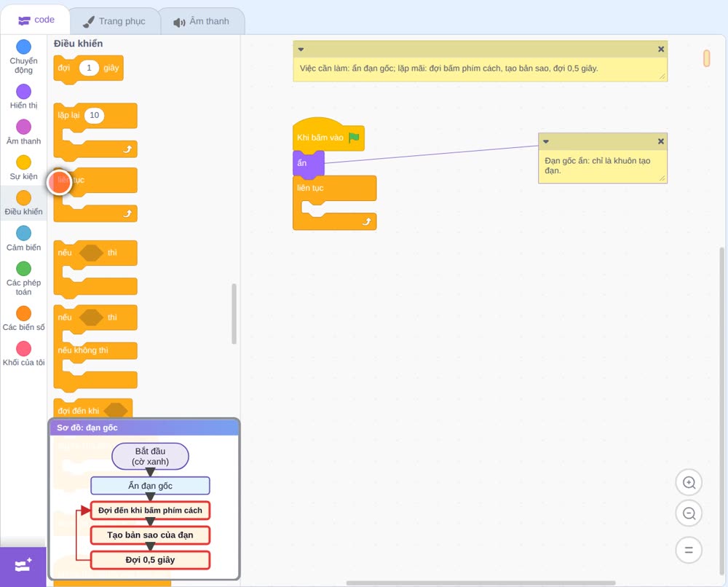Select the Điều khiển block category
This screenshot has width=728, height=587.
[x=23, y=203]
